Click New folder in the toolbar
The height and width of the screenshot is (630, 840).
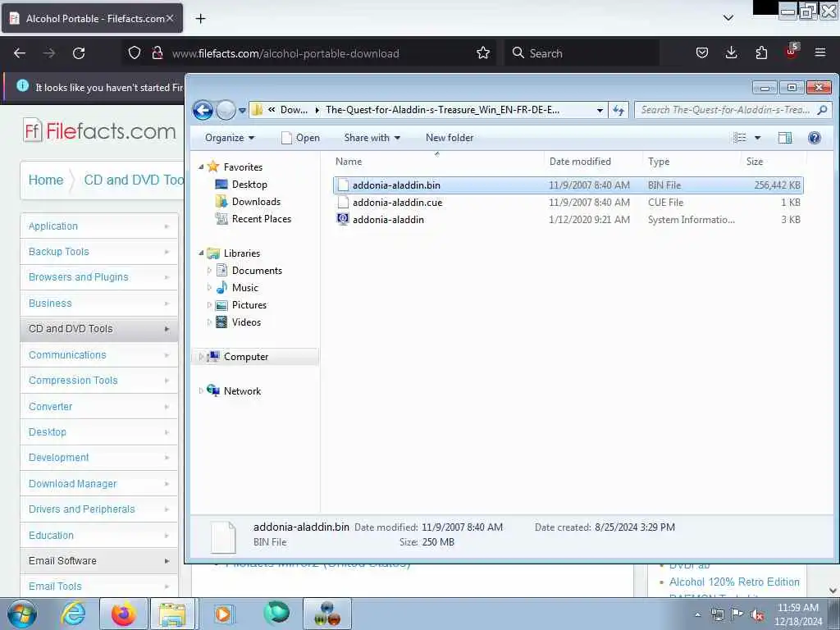click(x=450, y=138)
